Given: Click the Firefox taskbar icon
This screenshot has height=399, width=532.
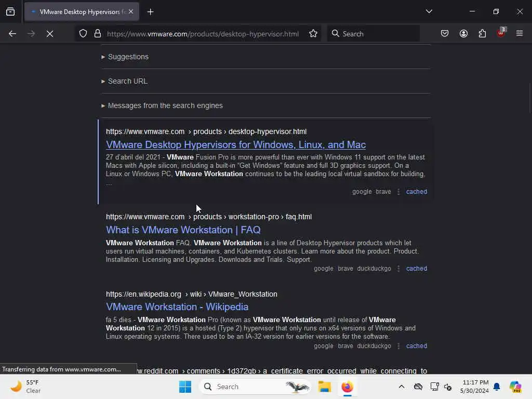Looking at the screenshot, I should (x=347, y=387).
